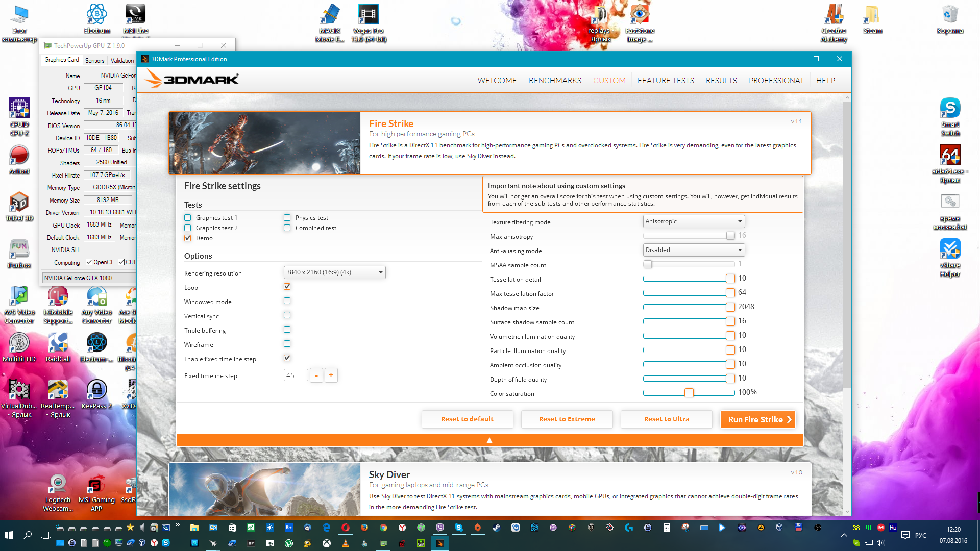980x551 pixels.
Task: Click the Run Fire Strike button
Action: [x=758, y=419]
